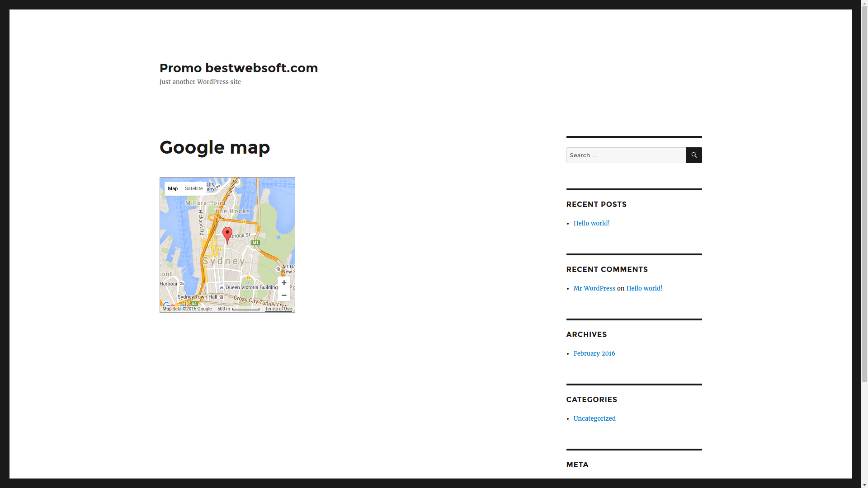Switch map to Satellite view
This screenshot has height=488, width=868.
click(x=194, y=189)
